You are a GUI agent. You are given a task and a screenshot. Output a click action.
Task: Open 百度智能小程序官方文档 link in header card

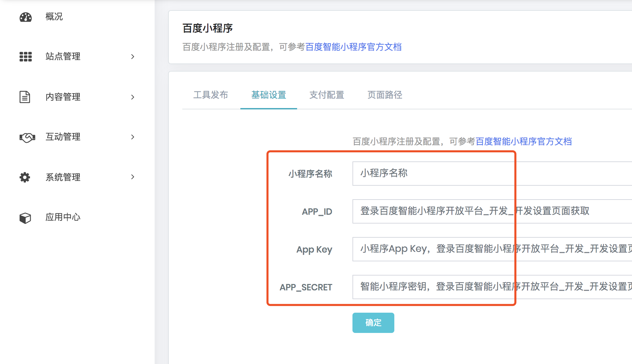(353, 47)
